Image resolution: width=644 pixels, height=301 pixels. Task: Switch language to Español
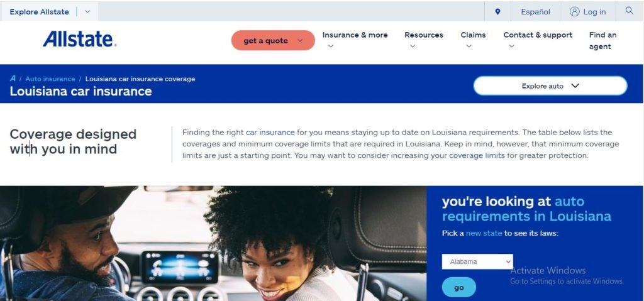[x=535, y=12]
